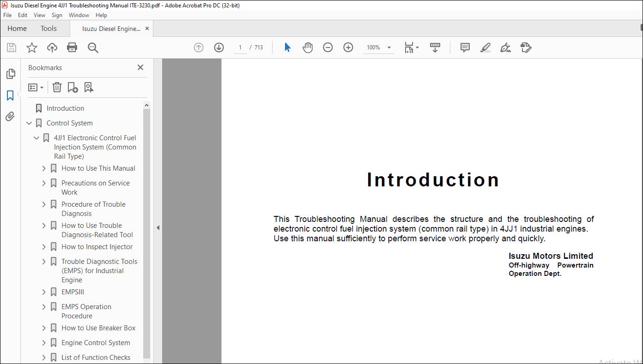The image size is (643, 364).
Task: Expand the EMPSIII bookmark
Action: pyautogui.click(x=44, y=292)
